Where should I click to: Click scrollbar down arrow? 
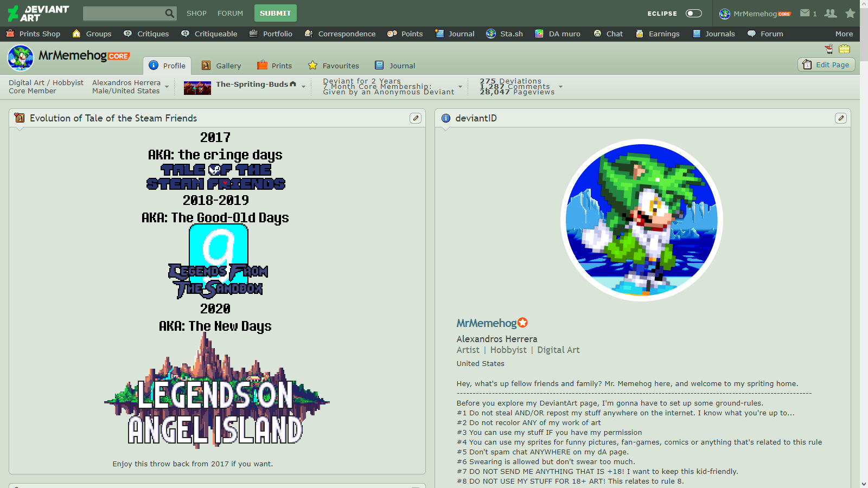[864, 484]
